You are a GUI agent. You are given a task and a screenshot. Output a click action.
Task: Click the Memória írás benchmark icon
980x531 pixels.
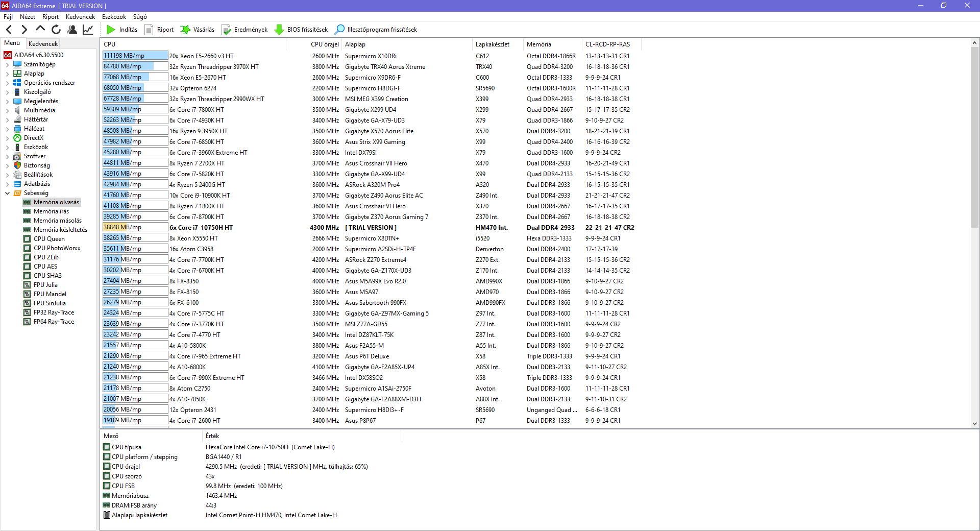tap(27, 211)
